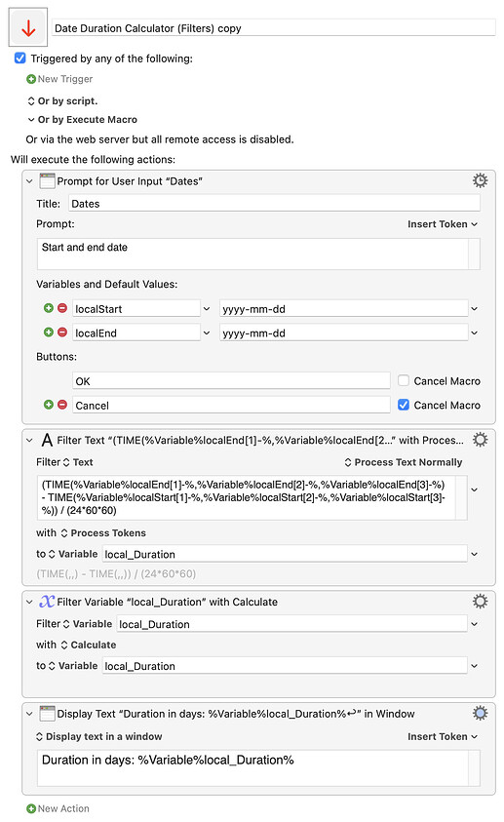
Task: Click the web server remote access notice
Action: (160, 139)
